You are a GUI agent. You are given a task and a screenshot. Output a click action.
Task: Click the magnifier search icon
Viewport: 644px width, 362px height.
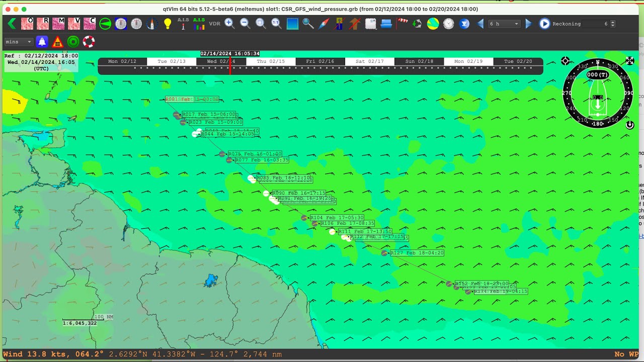308,24
